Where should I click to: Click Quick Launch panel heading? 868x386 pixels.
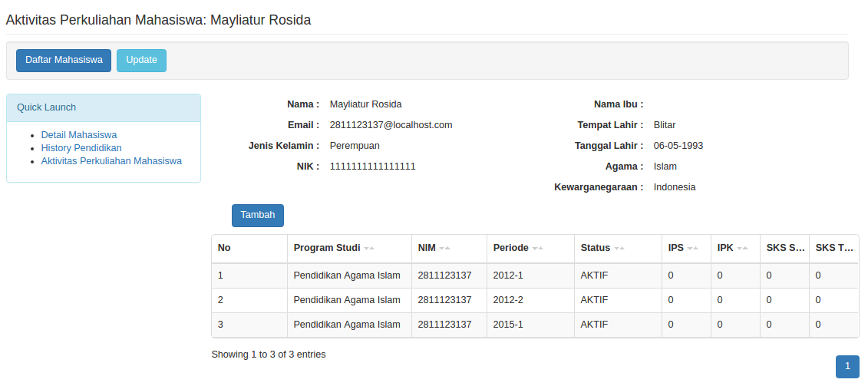point(104,107)
